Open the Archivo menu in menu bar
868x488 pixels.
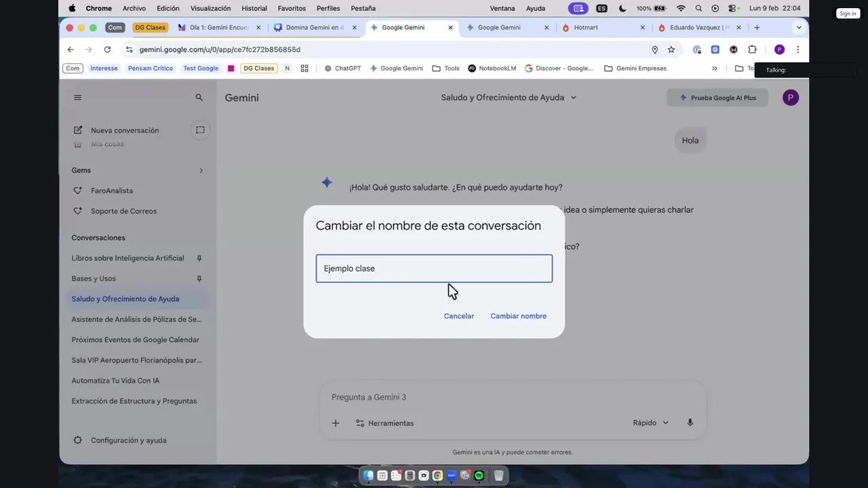tap(134, 8)
